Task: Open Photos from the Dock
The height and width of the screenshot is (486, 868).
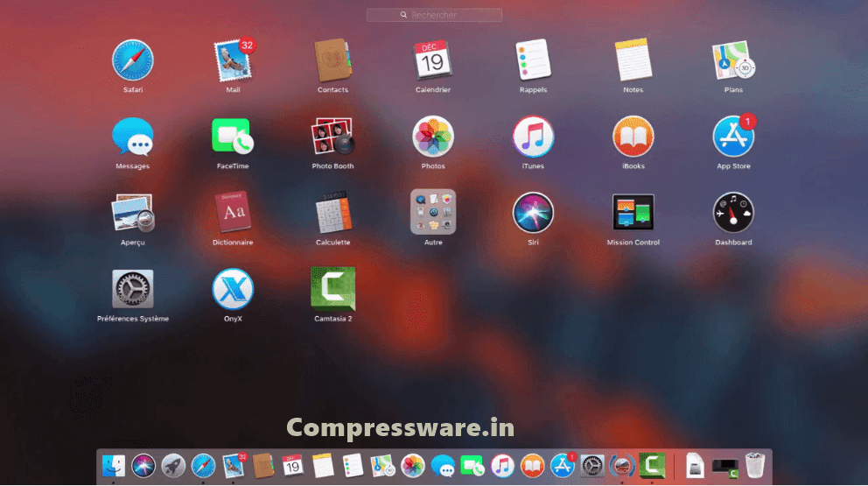Action: tap(413, 466)
